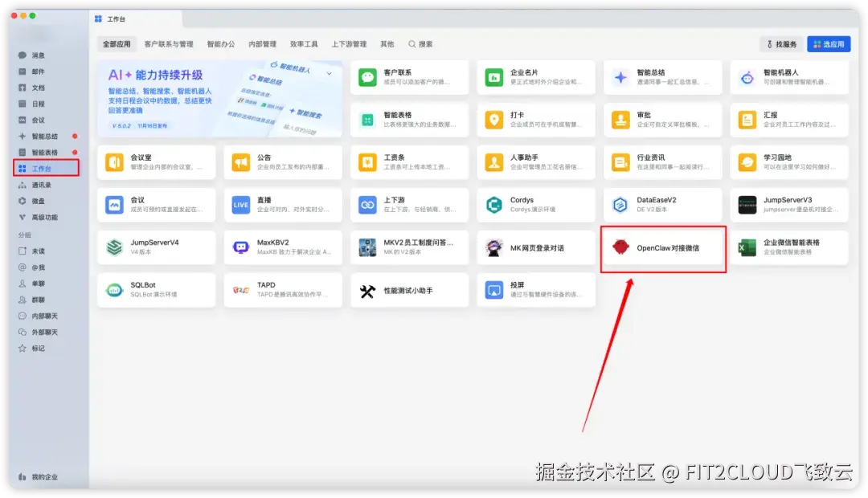Open the TAPD app icon
The image size is (868, 498).
point(241,290)
